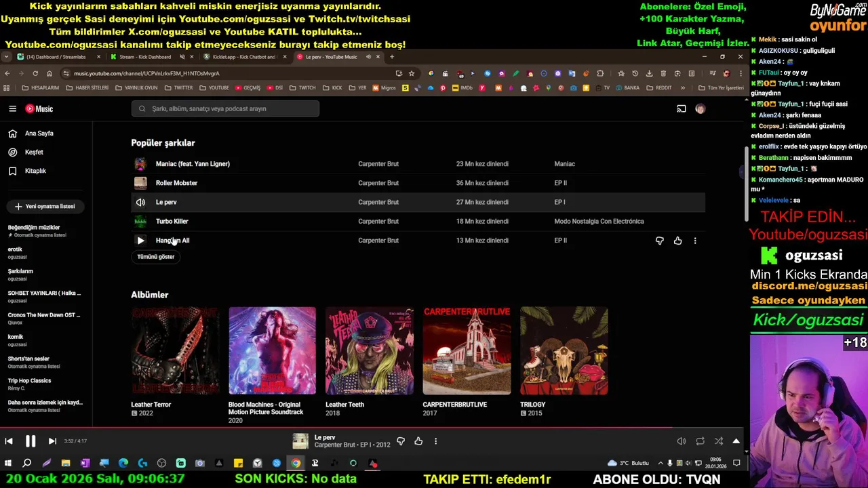The height and width of the screenshot is (488, 868).
Task: Open the cast to device icon
Action: 682,108
